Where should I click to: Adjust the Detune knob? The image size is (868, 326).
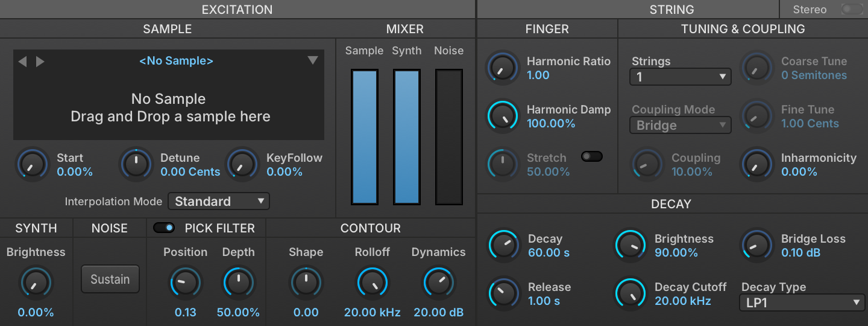[x=137, y=164]
